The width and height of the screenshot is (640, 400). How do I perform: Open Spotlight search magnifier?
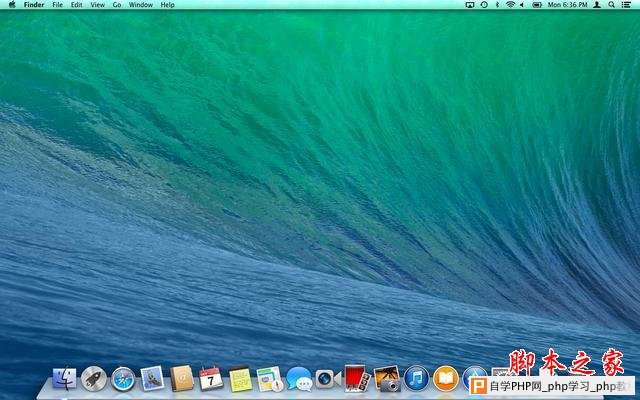click(x=611, y=5)
